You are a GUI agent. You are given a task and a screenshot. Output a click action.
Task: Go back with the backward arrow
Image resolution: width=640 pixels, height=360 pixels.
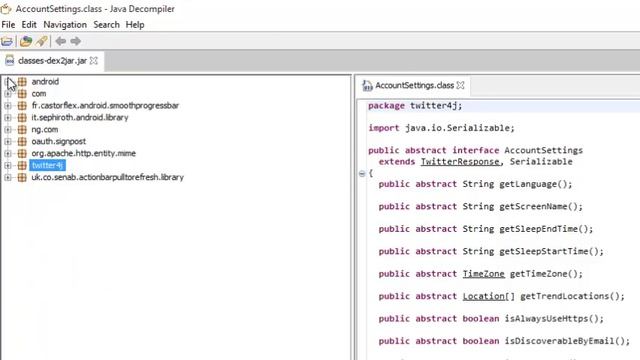tap(60, 41)
